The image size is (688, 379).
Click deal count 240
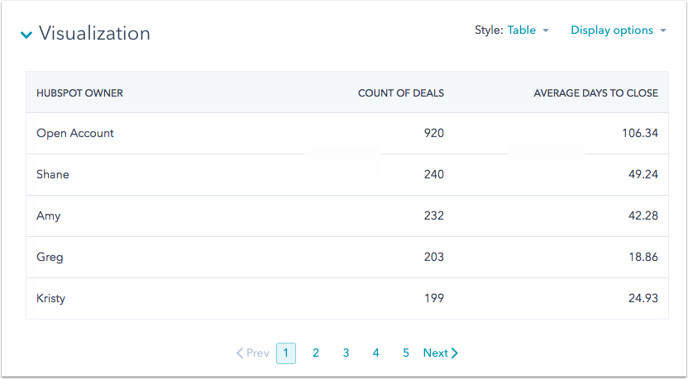pos(434,175)
